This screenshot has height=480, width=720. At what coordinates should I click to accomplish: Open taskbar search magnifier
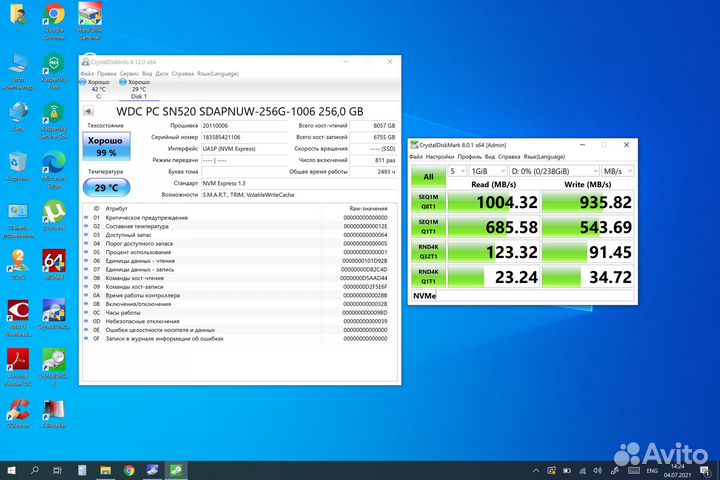point(34,470)
